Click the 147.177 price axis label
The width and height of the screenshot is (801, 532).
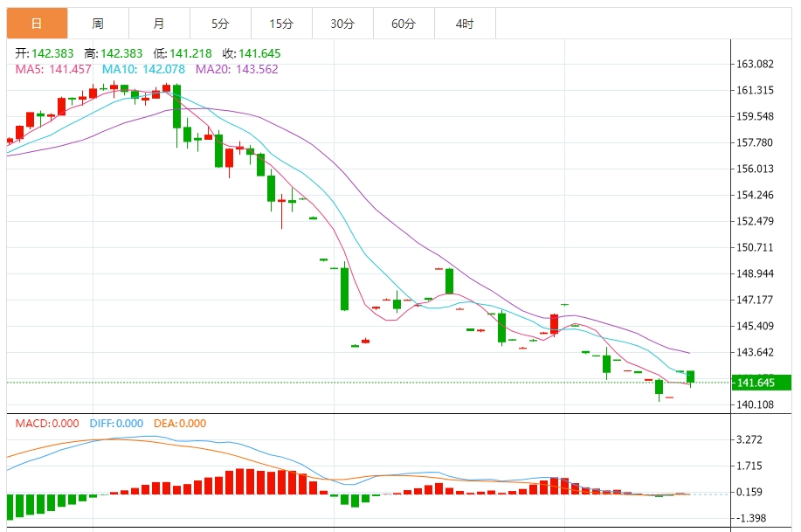(x=755, y=300)
